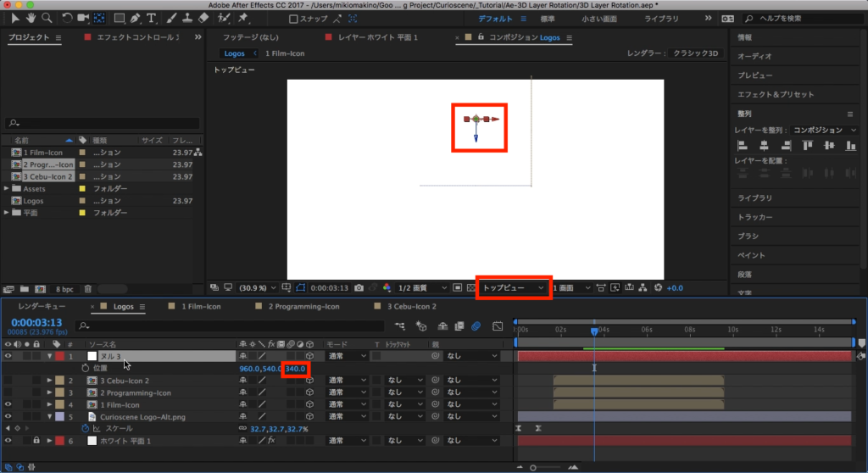The height and width of the screenshot is (473, 868).
Task: Click the ヘルプを検索 search field
Action: [801, 18]
